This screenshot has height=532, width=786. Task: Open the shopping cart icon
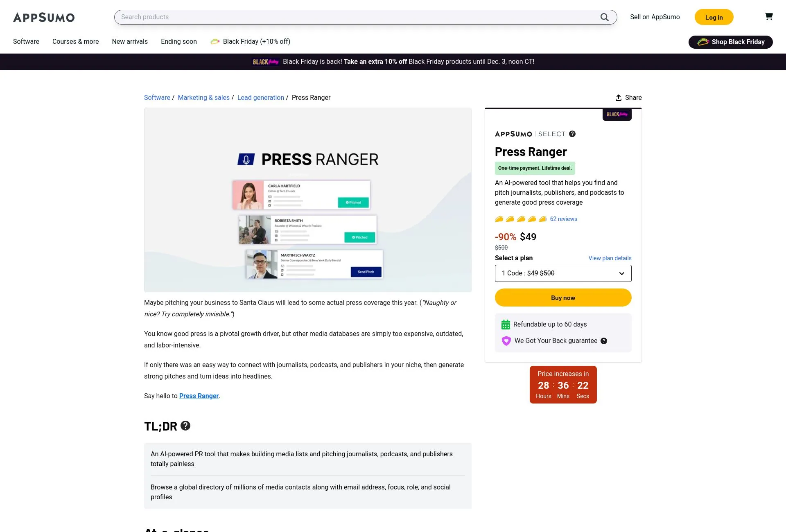point(768,16)
